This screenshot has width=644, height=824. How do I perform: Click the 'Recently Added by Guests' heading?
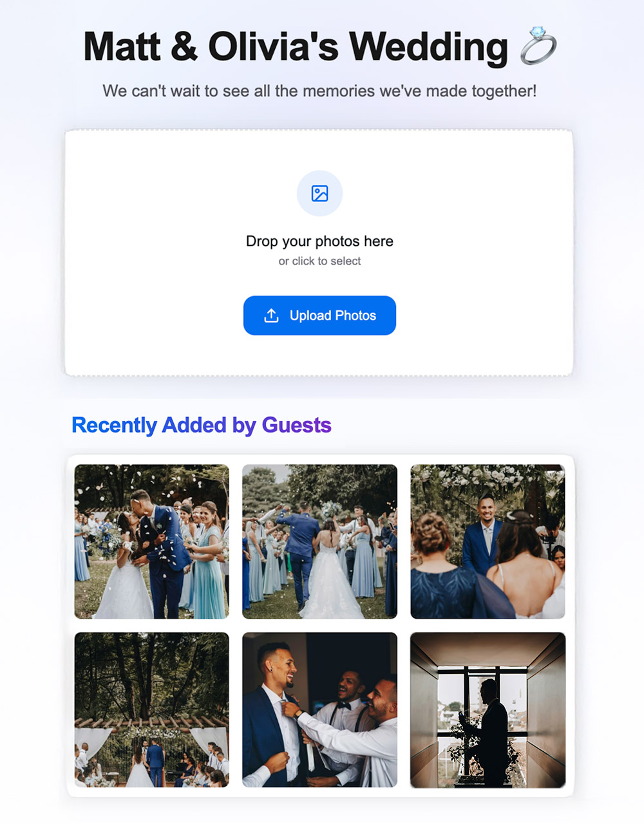[x=202, y=425]
